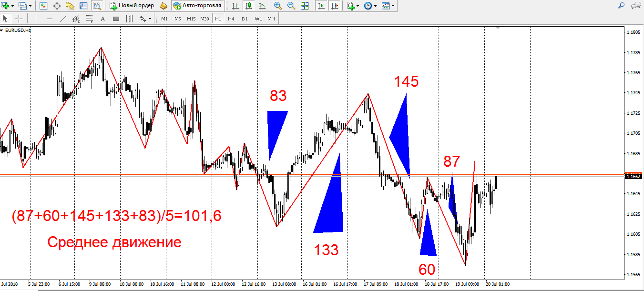Launch MetaEditor via the yellow book icon
Viewport: 644px width, 291px height.
tap(164, 6)
